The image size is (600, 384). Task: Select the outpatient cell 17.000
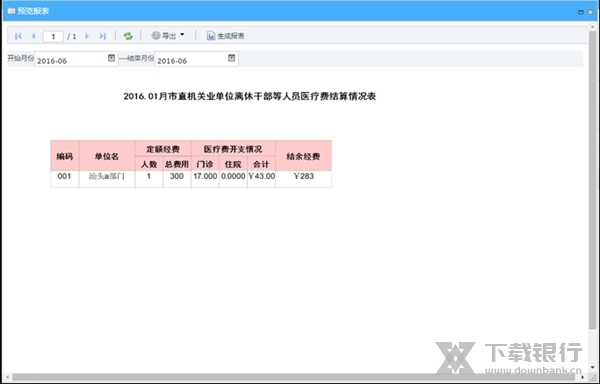(x=205, y=179)
